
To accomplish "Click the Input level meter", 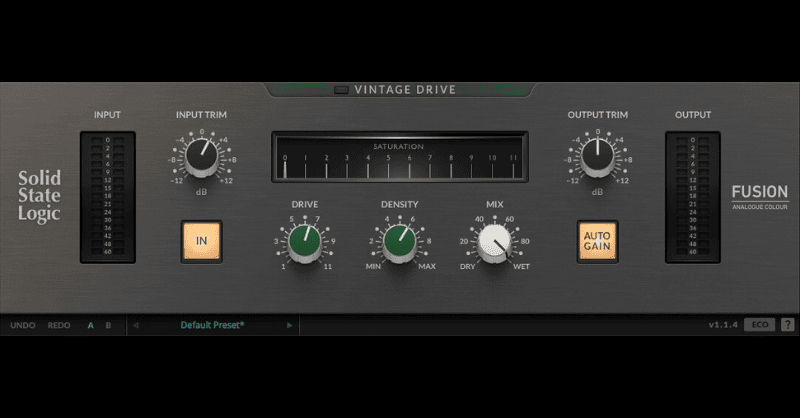I will (x=107, y=197).
